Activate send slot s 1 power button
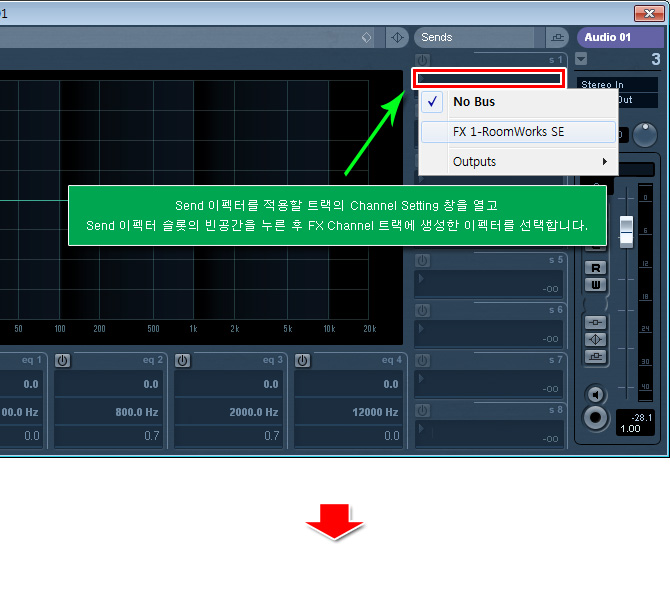 tap(423, 60)
